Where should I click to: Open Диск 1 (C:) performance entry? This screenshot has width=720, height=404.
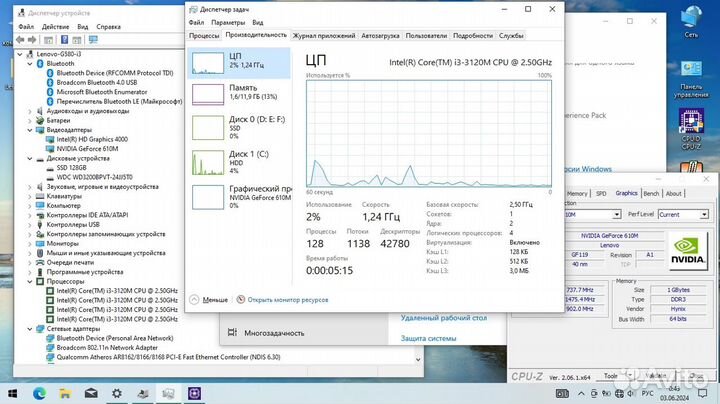click(x=239, y=162)
